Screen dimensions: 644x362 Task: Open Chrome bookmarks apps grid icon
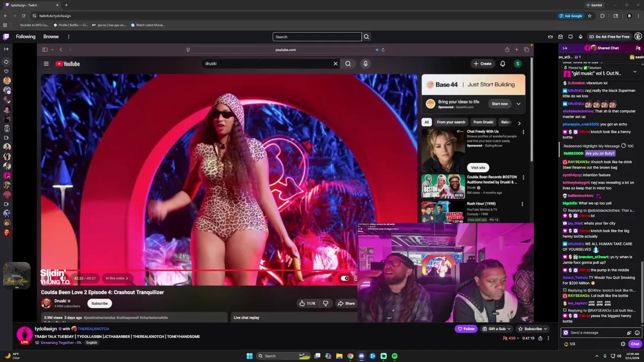5,25
